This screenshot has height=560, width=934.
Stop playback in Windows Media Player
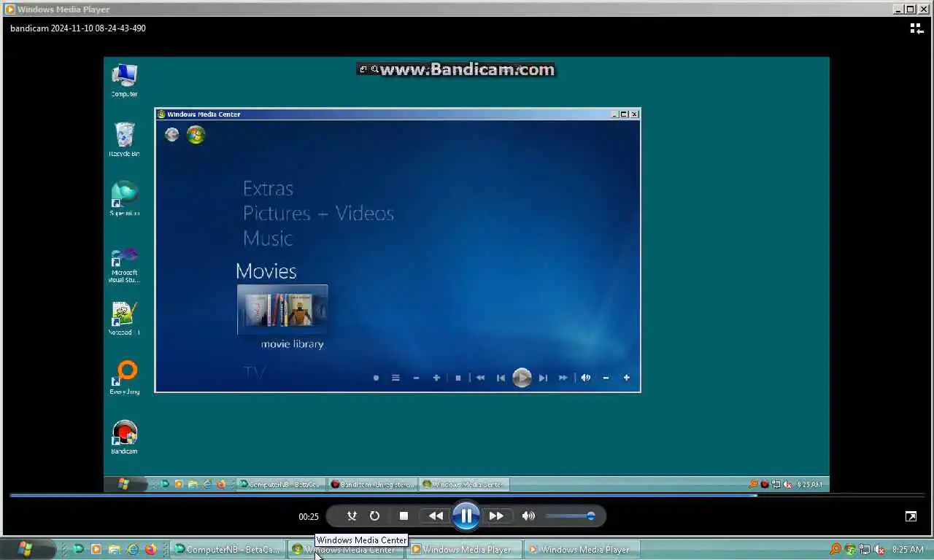point(404,516)
